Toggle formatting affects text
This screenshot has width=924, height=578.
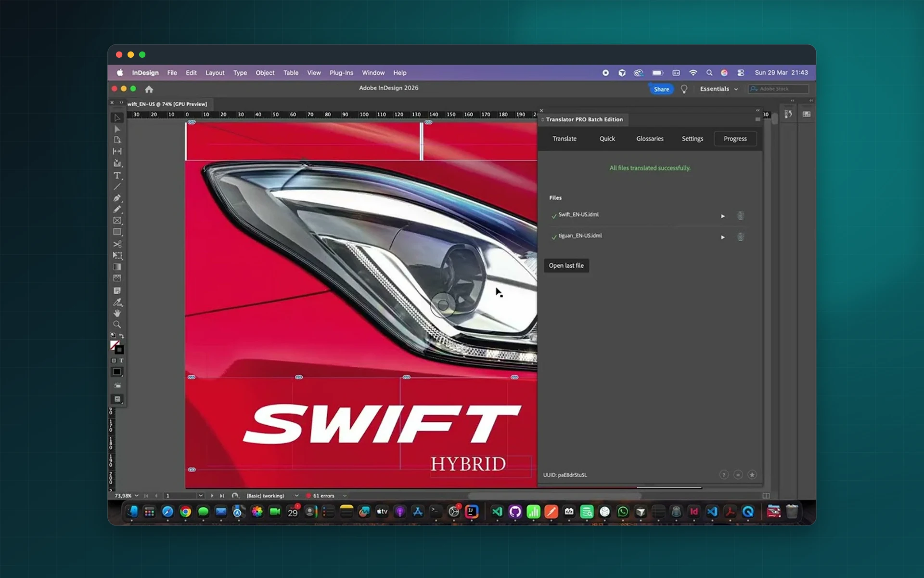pos(121,361)
